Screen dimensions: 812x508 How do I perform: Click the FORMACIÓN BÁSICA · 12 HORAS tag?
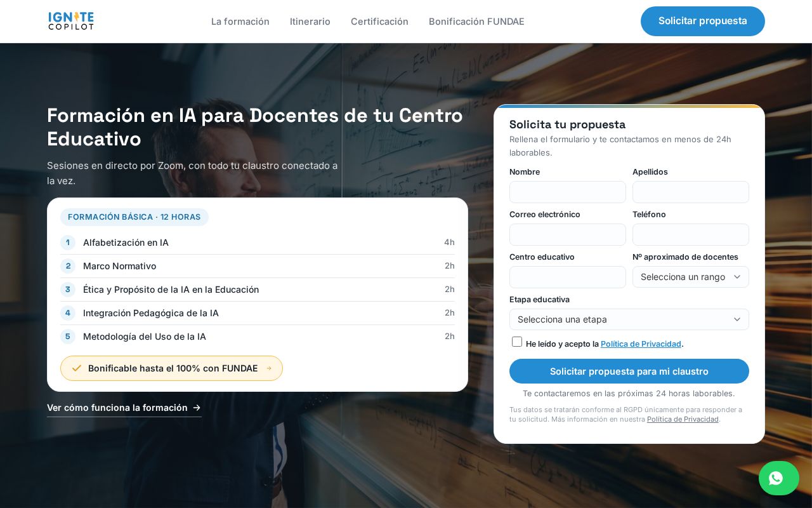click(134, 217)
